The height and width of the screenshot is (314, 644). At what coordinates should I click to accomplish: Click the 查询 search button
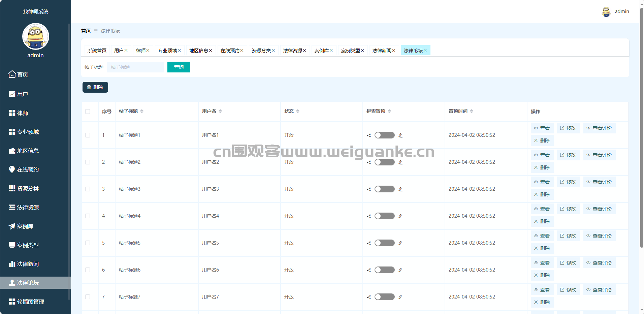coord(179,67)
